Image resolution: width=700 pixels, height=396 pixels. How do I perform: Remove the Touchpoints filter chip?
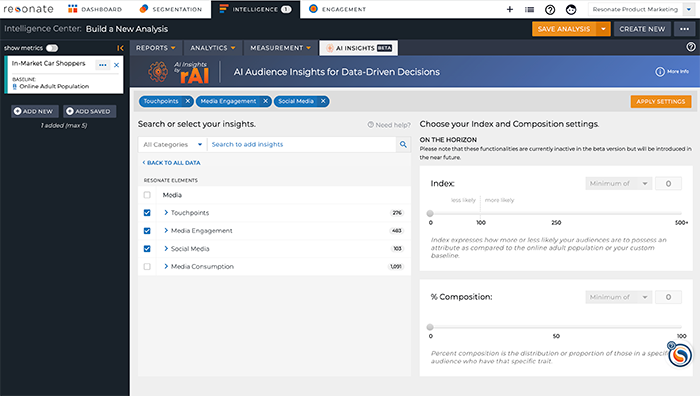click(x=188, y=101)
